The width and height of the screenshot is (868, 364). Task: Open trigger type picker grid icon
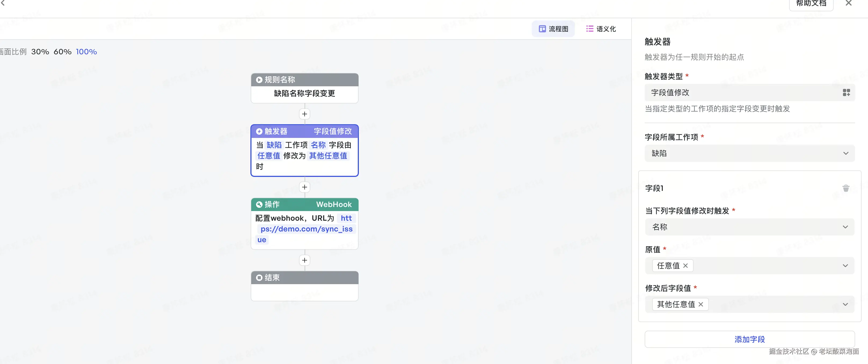coord(846,92)
